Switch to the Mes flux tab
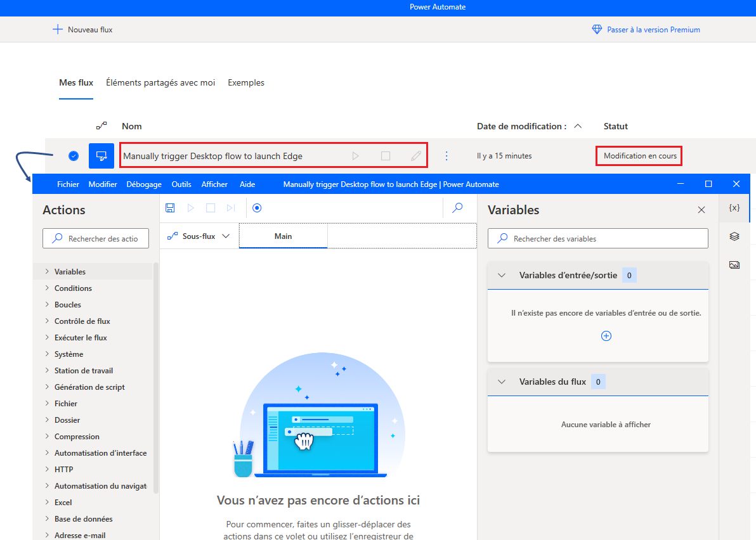Screen dimensions: 756x540 [76, 83]
